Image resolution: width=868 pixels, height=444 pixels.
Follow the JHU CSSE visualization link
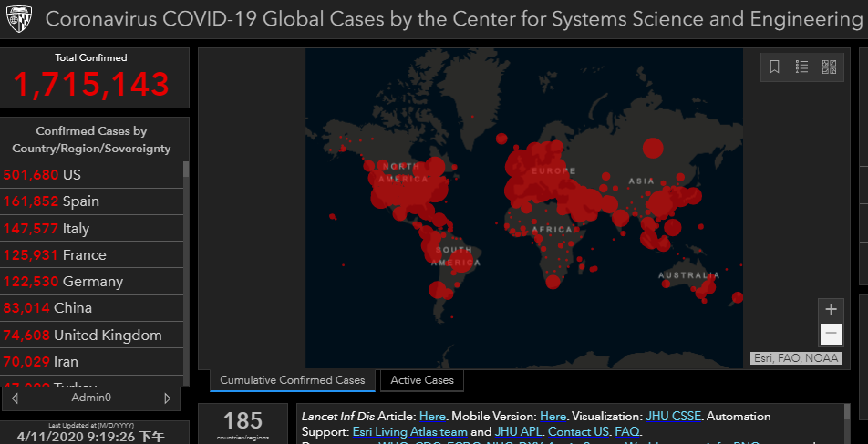pyautogui.click(x=673, y=417)
